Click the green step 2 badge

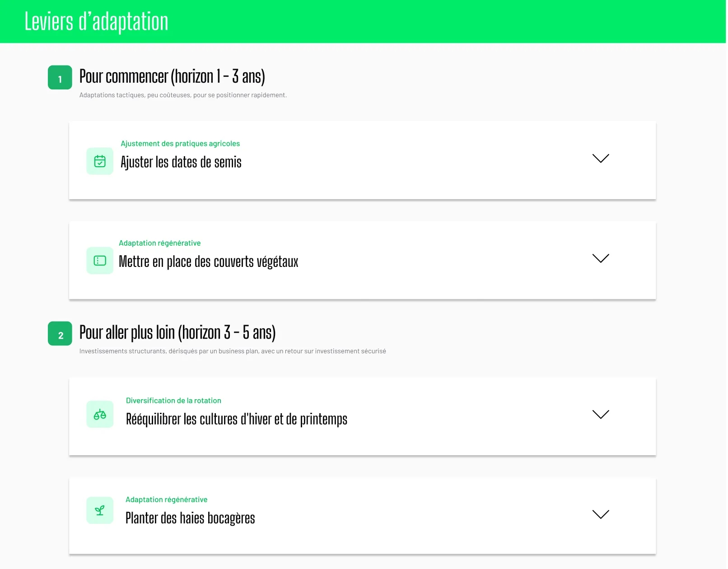click(60, 334)
